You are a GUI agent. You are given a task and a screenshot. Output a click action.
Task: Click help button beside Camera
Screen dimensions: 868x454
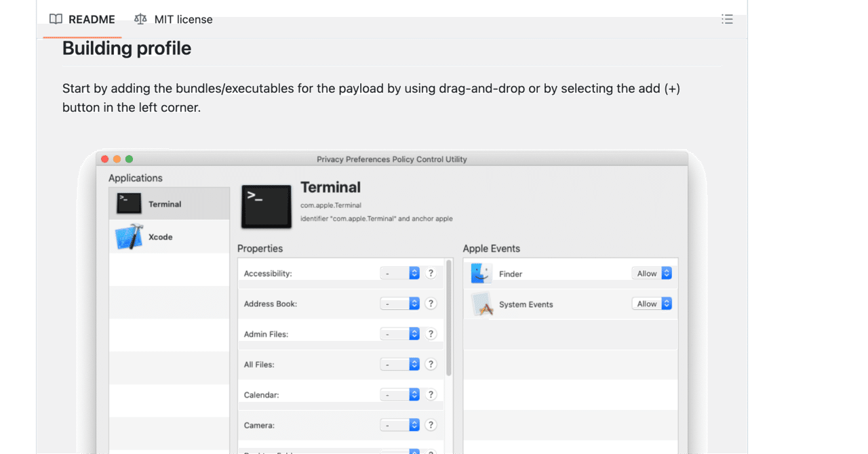[x=431, y=425]
